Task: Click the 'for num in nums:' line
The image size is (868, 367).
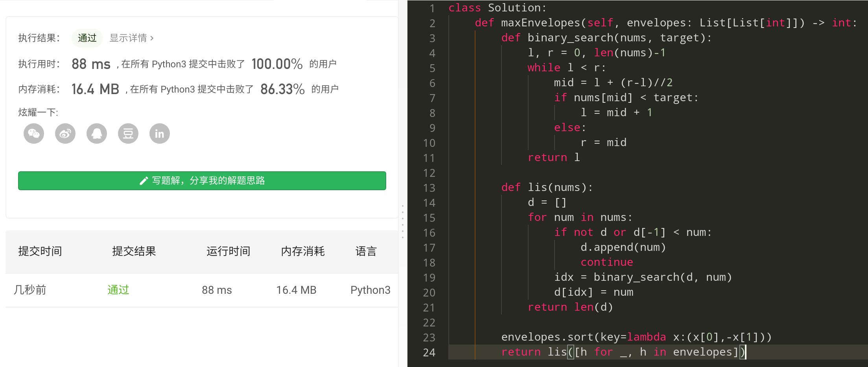Action: 580,217
